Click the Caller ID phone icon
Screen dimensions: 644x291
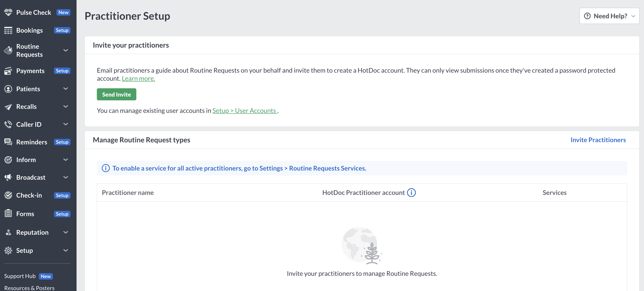(8, 124)
